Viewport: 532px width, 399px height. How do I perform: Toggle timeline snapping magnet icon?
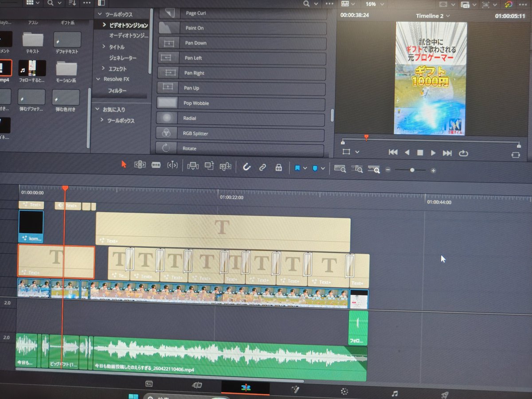[247, 167]
